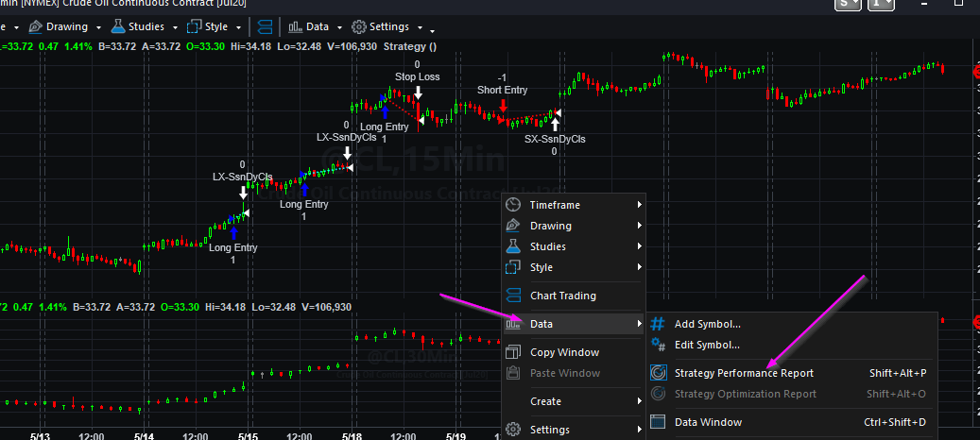Open the Settings dropdown arrow in the toolbar
This screenshot has height=440, width=980.
click(420, 27)
